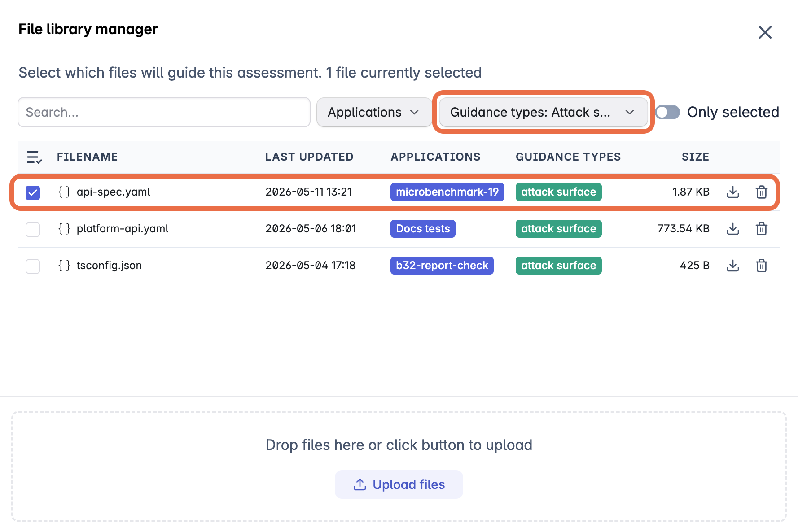The height and width of the screenshot is (532, 798).
Task: Delete the api-spec.yaml file
Action: pos(762,192)
